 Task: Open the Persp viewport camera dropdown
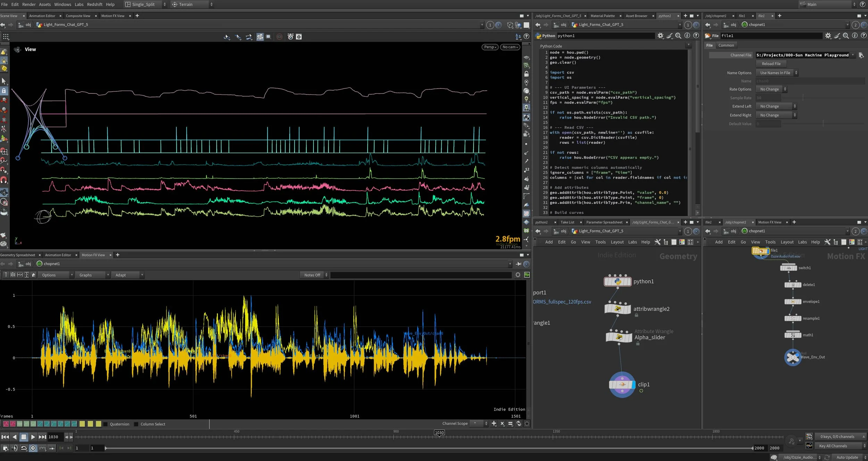pos(490,47)
